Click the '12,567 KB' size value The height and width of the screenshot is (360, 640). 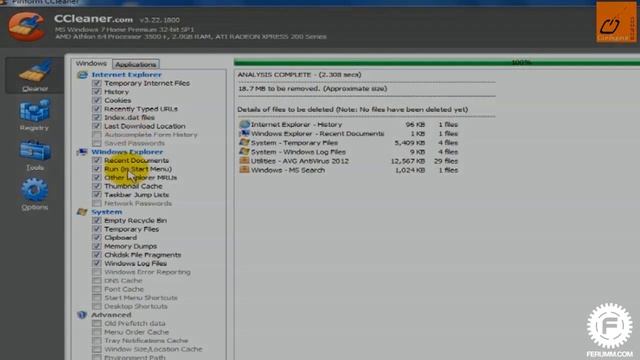[408, 161]
